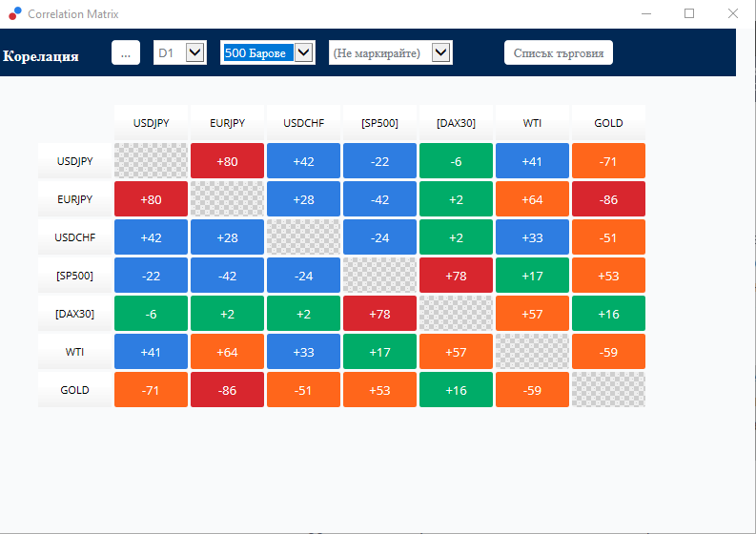Maximize the Correlation Matrix window

689,13
